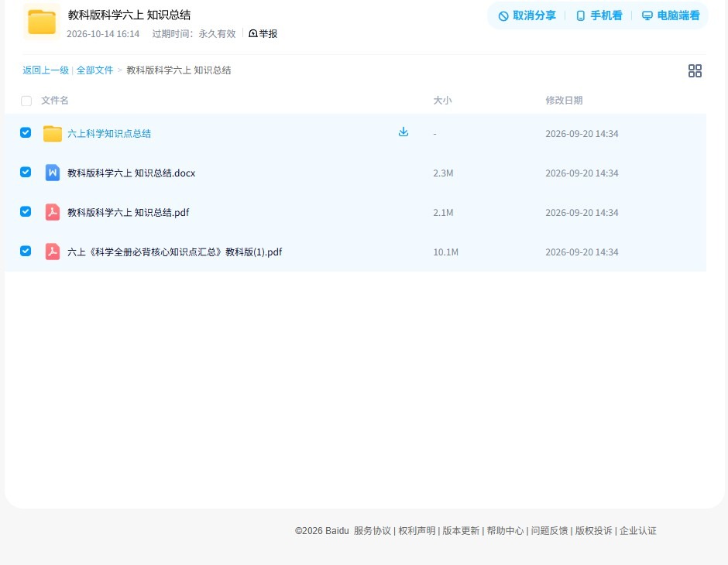Open 版本更新 footer link
This screenshot has width=728, height=565.
[461, 531]
